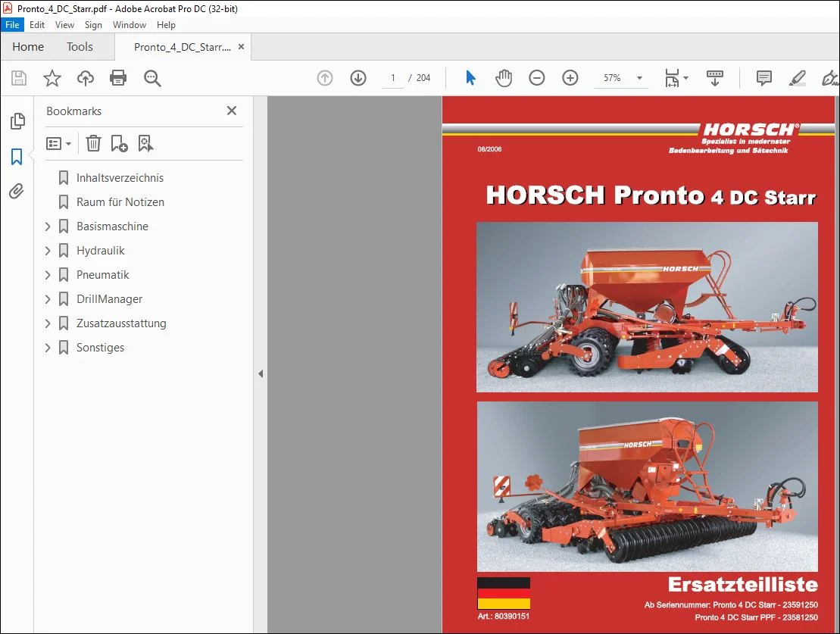This screenshot has height=634, width=840.
Task: Add a comment with speech bubble icon
Action: pyautogui.click(x=764, y=78)
